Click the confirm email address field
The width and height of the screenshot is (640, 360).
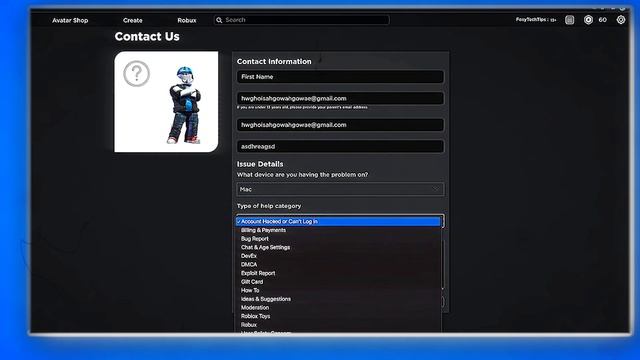click(340, 125)
